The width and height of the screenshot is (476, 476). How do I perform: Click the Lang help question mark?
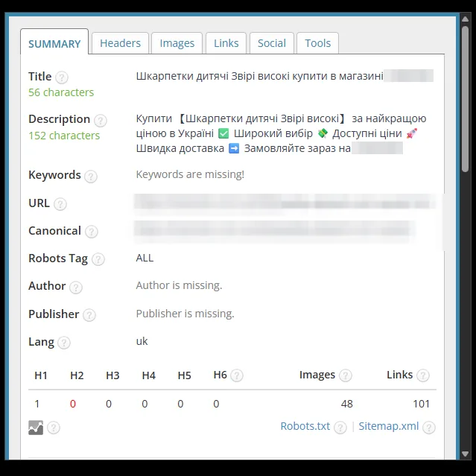pyautogui.click(x=64, y=343)
